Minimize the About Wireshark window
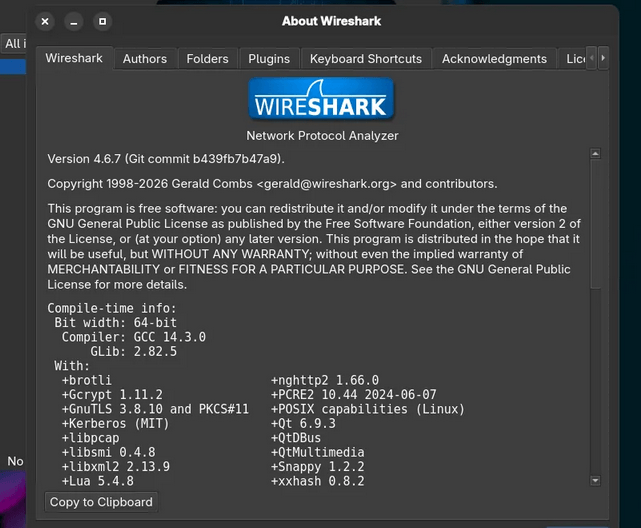Viewport: 641px width, 528px height. point(74,21)
